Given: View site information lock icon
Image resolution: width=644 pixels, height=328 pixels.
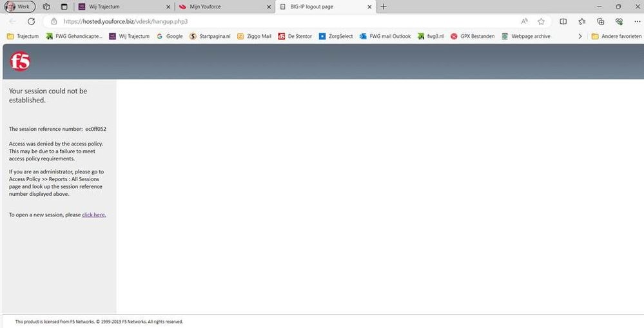Looking at the screenshot, I should 54,21.
